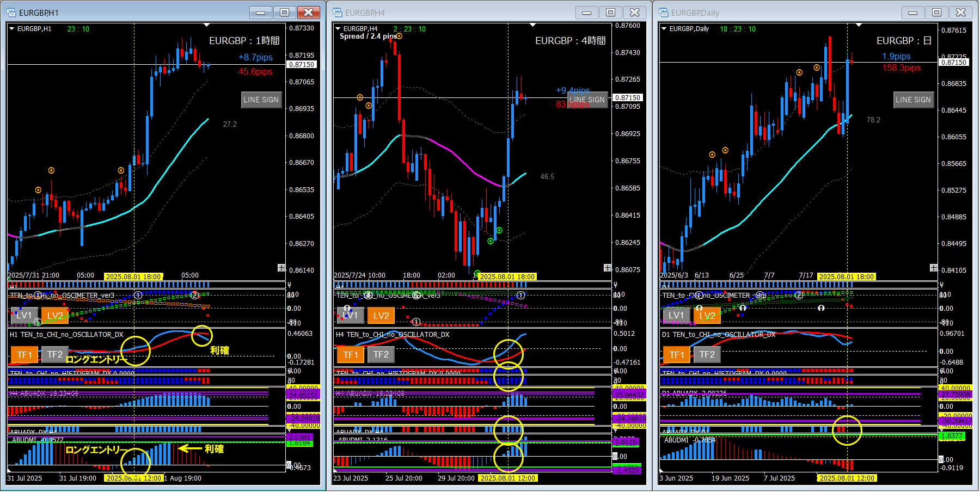This screenshot has height=492, width=980.
Task: Toggle LV1 in the H1 OSCIMETER panel
Action: (24, 316)
